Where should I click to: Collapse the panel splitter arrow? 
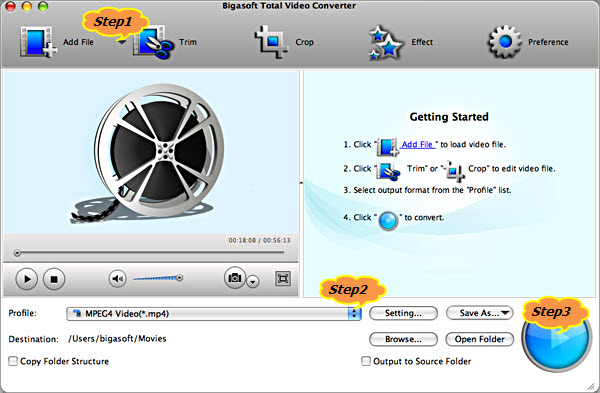tap(301, 184)
